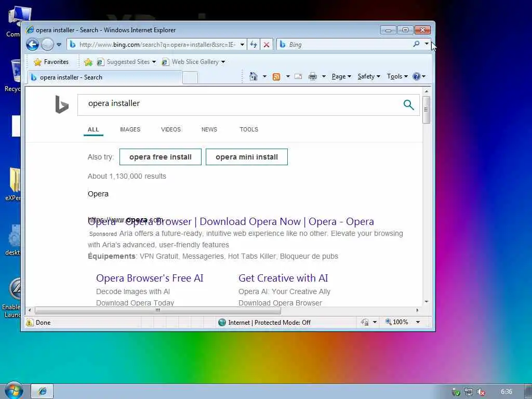The height and width of the screenshot is (399, 532).
Task: Select the ALL results tab
Action: point(94,129)
